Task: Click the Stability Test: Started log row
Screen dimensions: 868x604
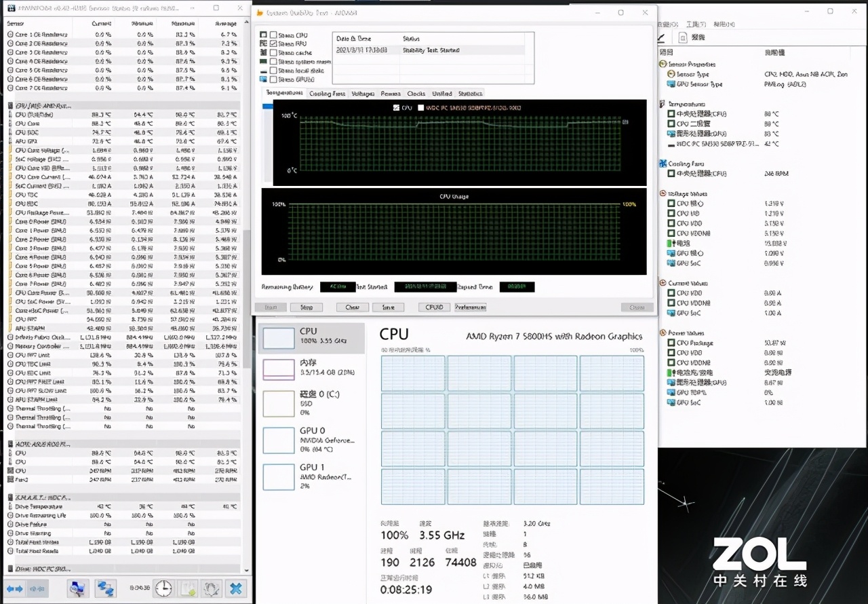Action: point(429,50)
